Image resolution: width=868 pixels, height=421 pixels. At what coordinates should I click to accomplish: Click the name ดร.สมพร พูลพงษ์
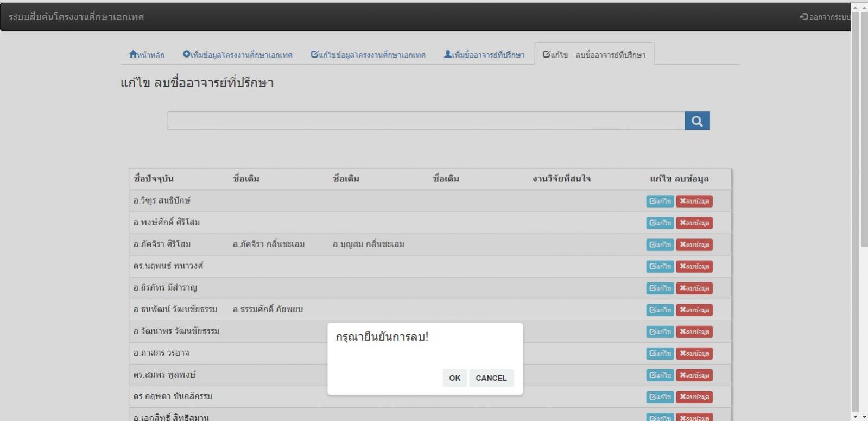pyautogui.click(x=164, y=374)
